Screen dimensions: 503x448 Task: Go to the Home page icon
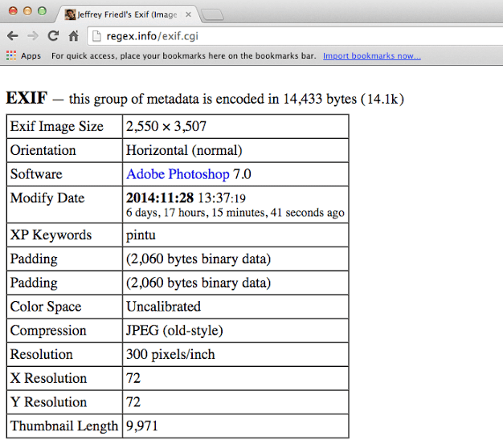(x=73, y=35)
